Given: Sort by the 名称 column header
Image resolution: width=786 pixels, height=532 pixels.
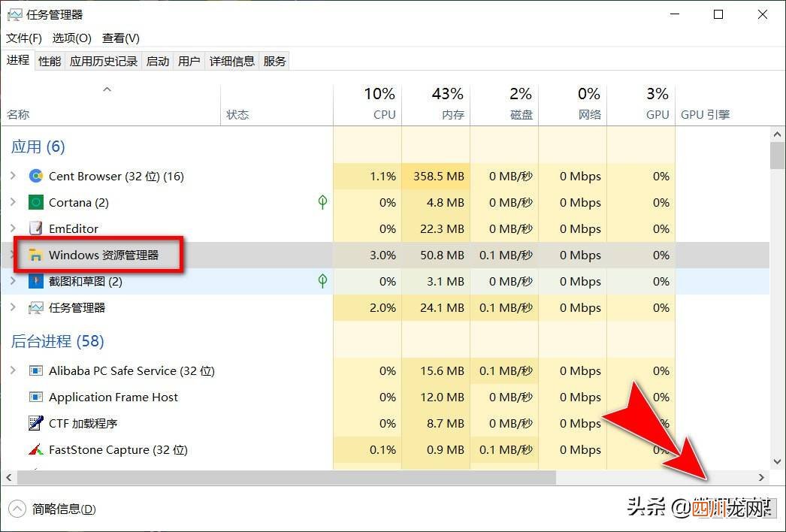Looking at the screenshot, I should pyautogui.click(x=110, y=105).
